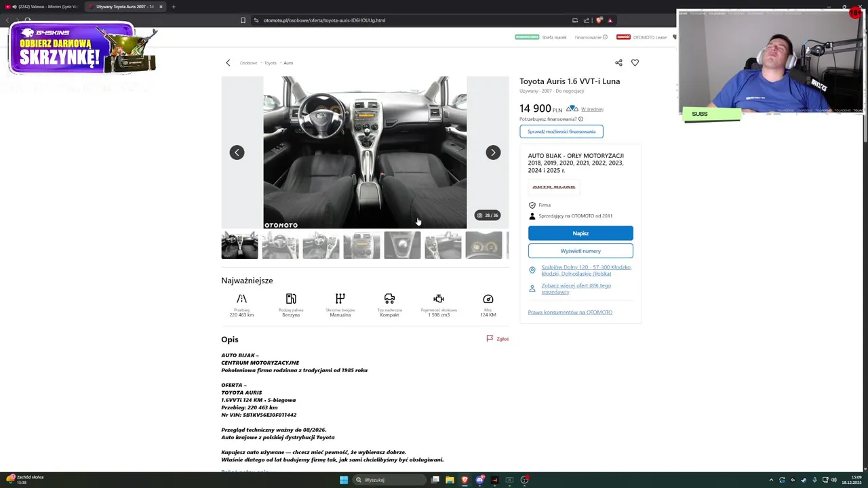Click the Toyota Auris 1.6 VVT-i Luna title
The height and width of the screenshot is (488, 868).
tap(570, 81)
